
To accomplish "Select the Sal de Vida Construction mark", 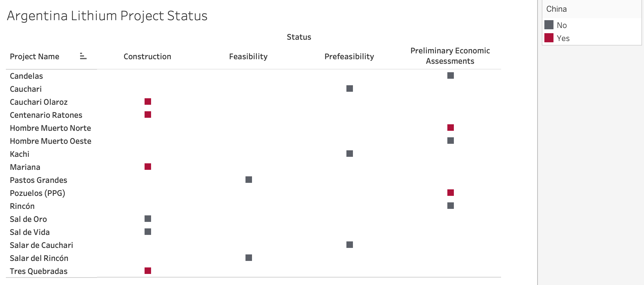I will click(x=148, y=232).
